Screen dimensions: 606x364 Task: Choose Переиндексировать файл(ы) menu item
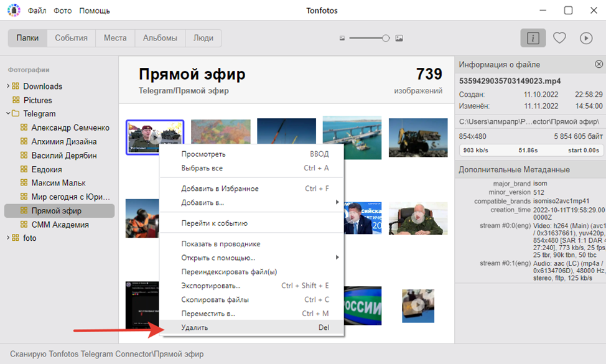tap(251, 272)
